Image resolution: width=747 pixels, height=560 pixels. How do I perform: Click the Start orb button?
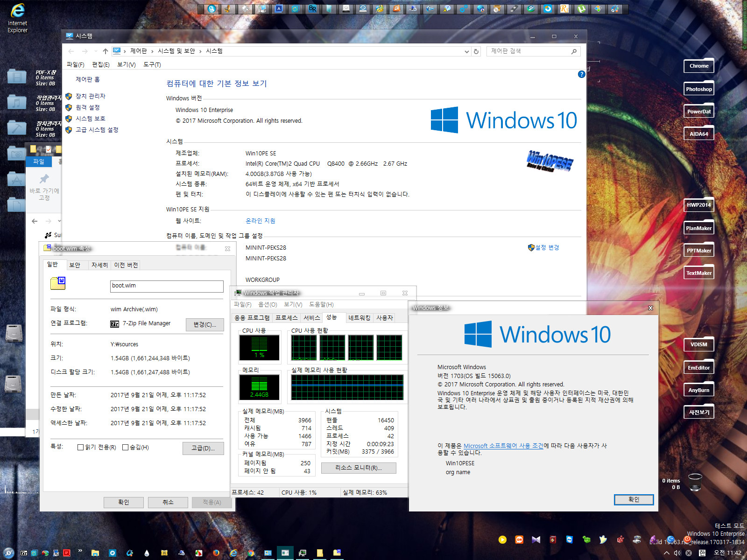(8, 553)
